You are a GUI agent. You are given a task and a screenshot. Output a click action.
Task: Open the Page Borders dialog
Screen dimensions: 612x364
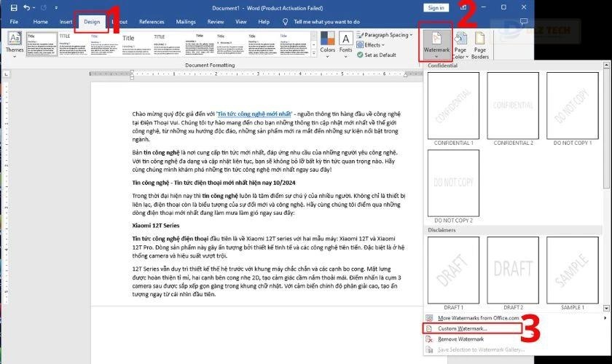pos(480,44)
